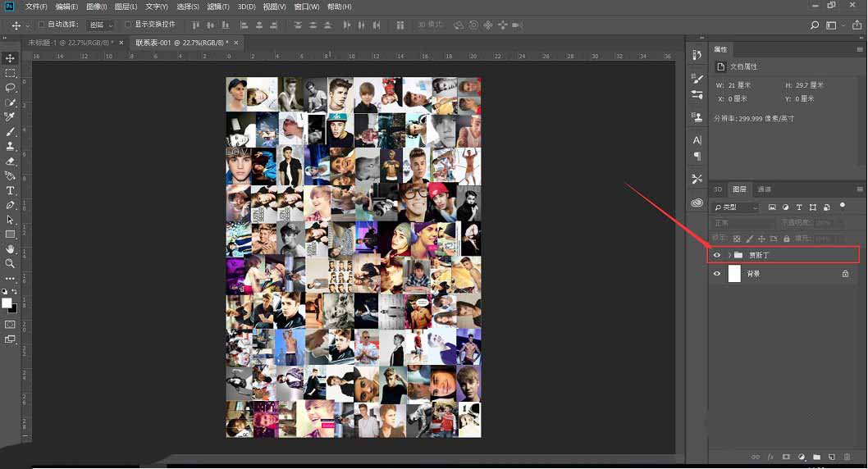
Task: Open the Creative Cloud Libraries icon
Action: coord(697,203)
